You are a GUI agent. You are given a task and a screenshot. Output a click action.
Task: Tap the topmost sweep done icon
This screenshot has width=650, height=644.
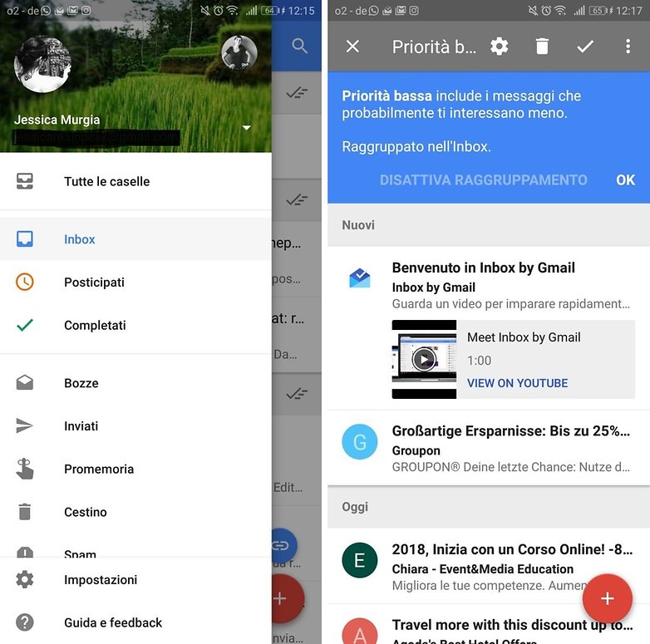click(297, 93)
